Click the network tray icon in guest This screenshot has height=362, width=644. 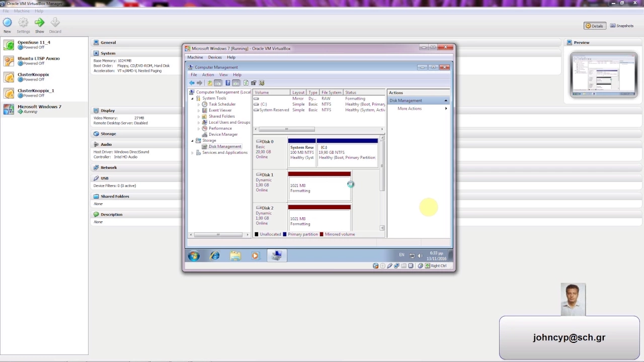tap(412, 256)
